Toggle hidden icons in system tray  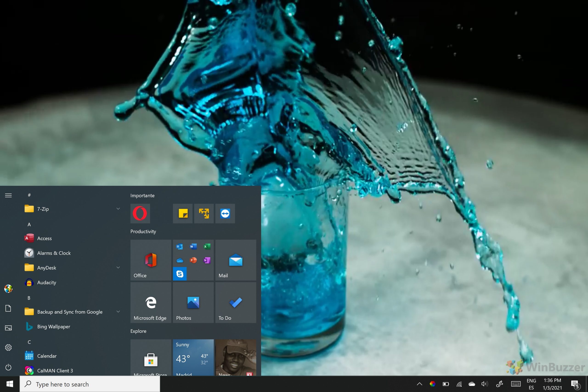pyautogui.click(x=419, y=384)
